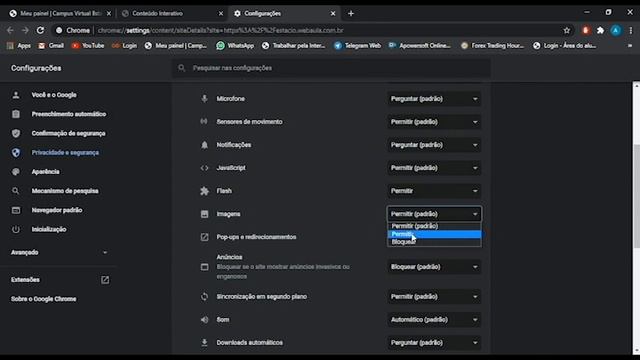Click the puzzle piece icon beside Flash
The width and height of the screenshot is (640, 360).
pos(204,191)
